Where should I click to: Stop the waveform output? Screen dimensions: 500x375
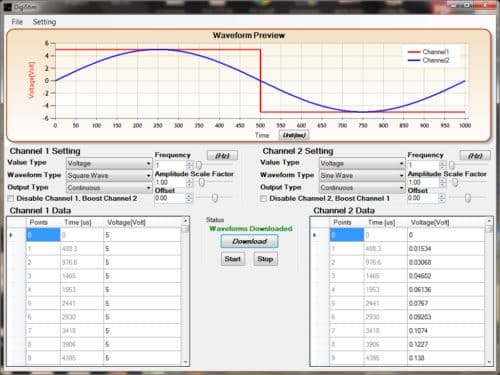[265, 259]
